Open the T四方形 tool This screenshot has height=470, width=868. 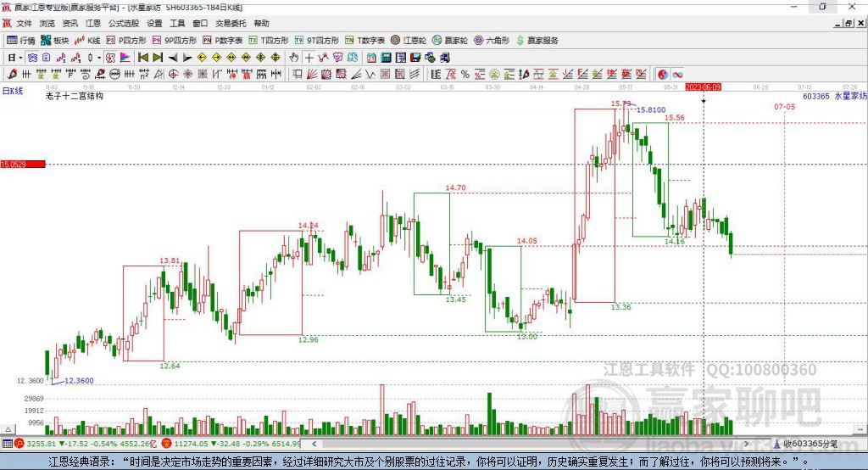click(269, 41)
